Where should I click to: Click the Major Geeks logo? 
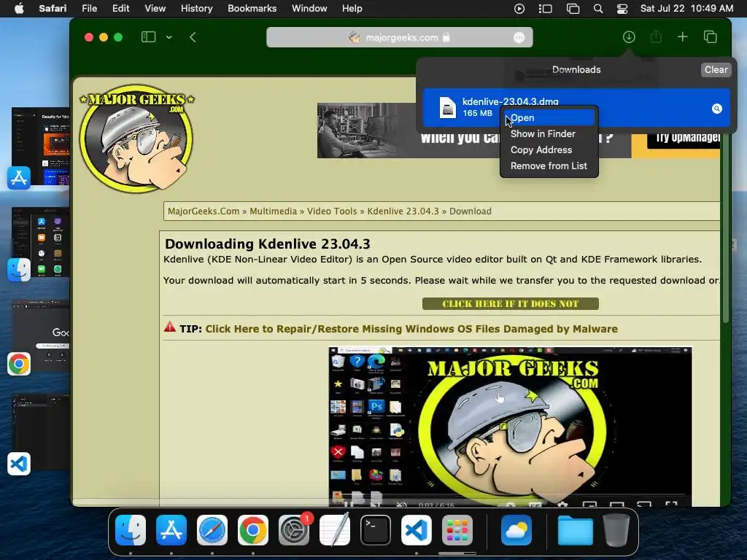[136, 139]
